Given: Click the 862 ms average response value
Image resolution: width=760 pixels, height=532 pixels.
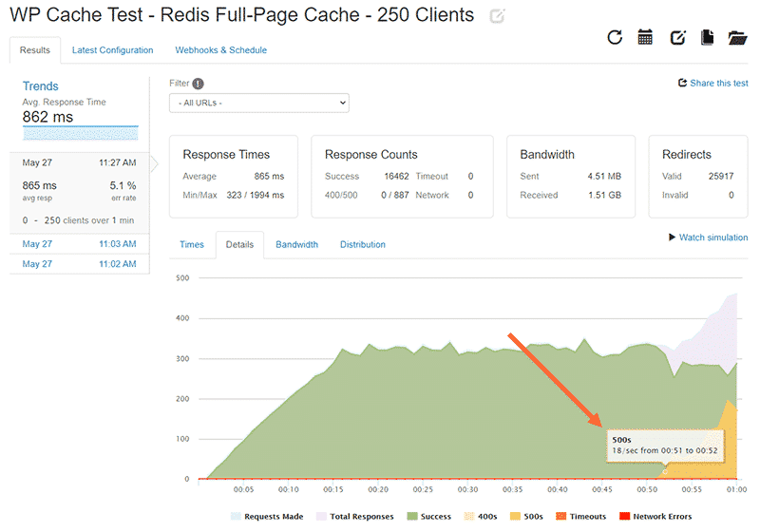Looking at the screenshot, I should click(x=47, y=117).
